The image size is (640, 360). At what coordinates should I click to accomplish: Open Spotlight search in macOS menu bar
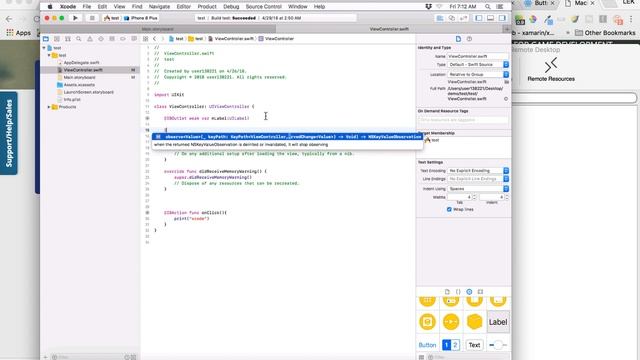coord(488,7)
